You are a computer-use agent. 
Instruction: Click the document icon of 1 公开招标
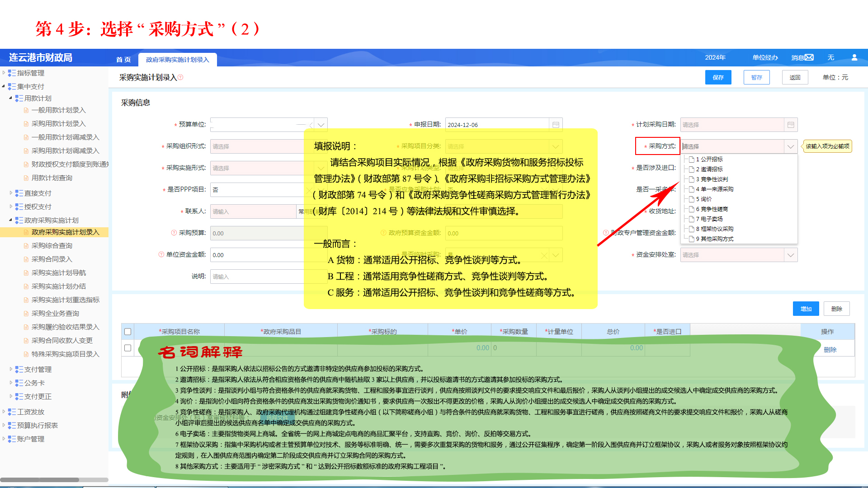pos(691,160)
